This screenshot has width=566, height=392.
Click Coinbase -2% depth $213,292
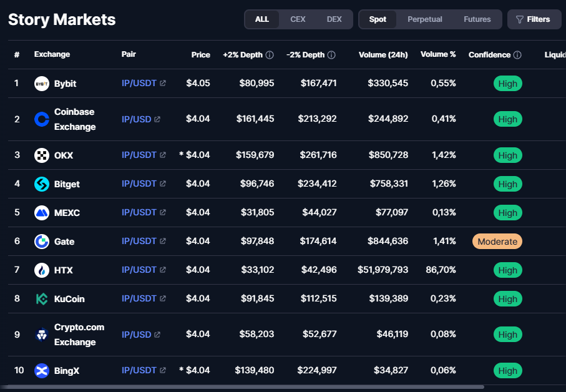tap(317, 119)
